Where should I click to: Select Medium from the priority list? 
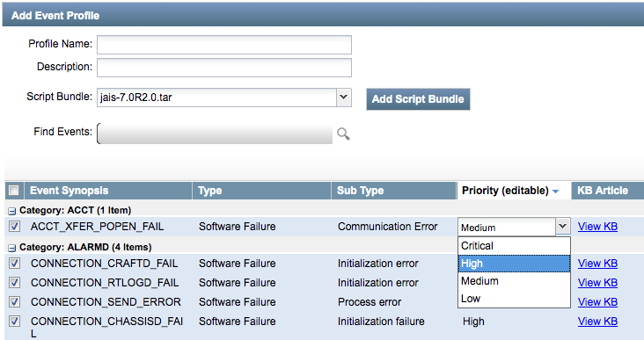pos(514,281)
